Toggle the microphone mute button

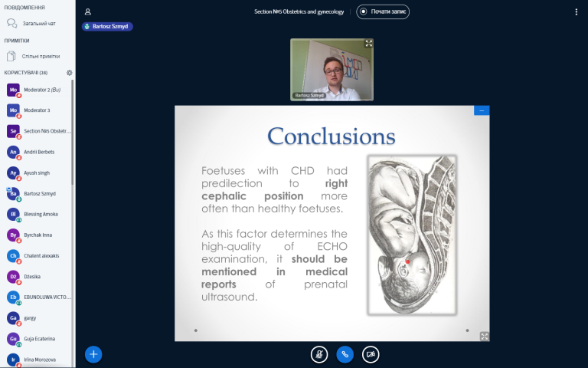pos(319,354)
